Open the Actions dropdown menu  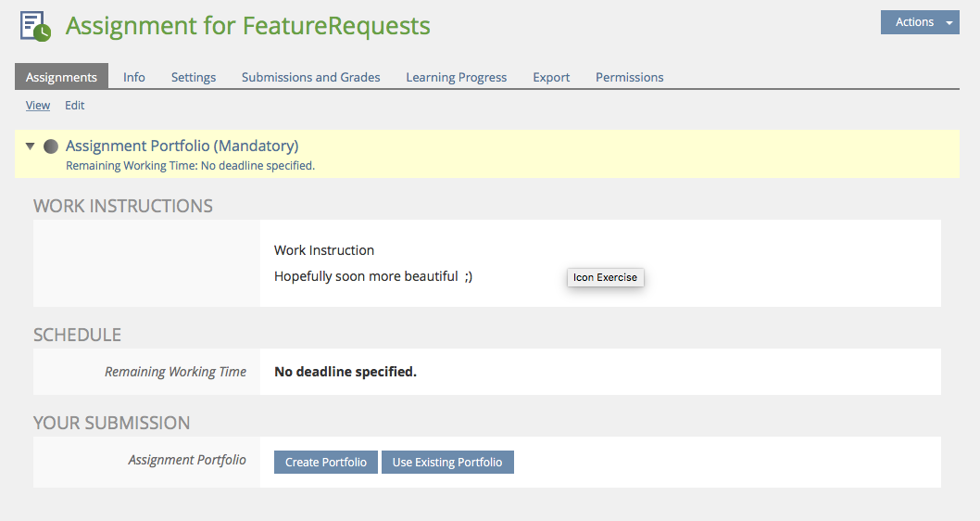[919, 22]
